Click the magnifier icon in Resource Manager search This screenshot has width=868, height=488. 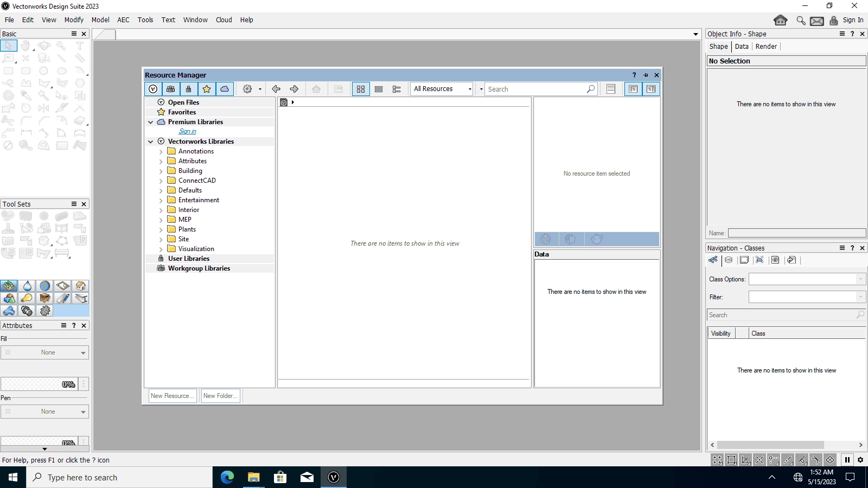click(591, 89)
